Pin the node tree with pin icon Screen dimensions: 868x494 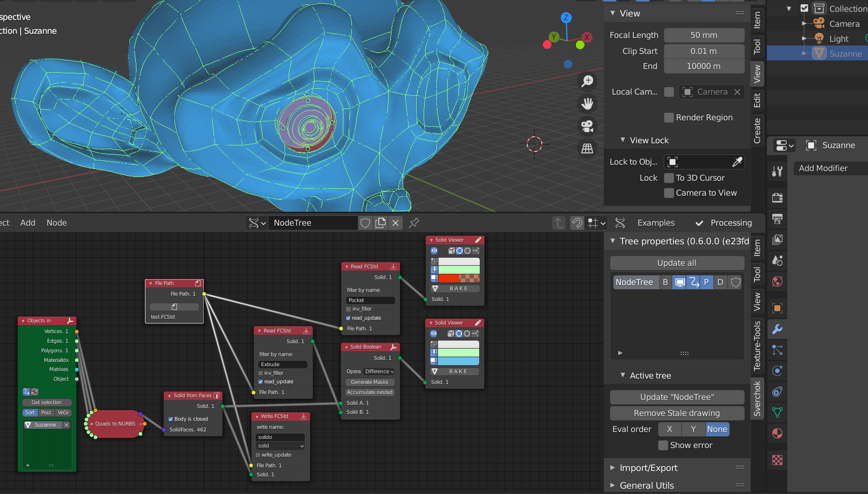pyautogui.click(x=414, y=223)
